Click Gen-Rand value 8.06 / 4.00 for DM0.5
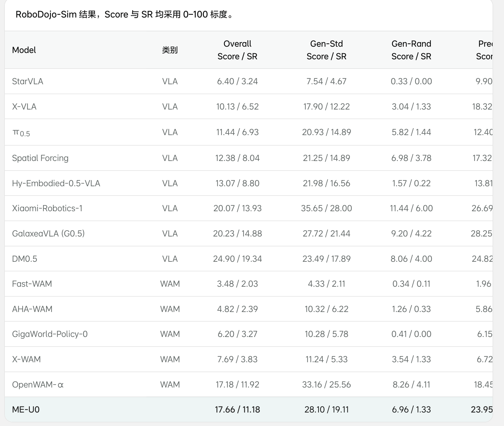The width and height of the screenshot is (504, 426). click(411, 259)
